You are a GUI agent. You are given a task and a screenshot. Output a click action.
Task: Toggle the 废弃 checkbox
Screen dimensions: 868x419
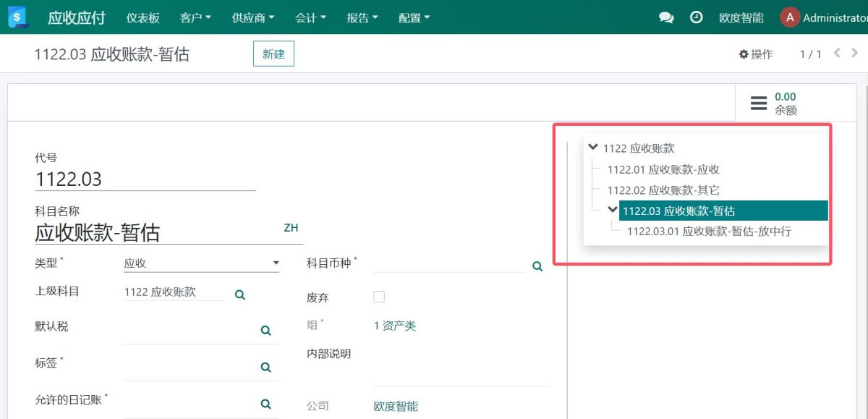click(x=379, y=297)
